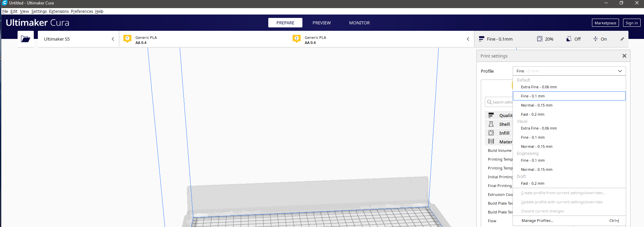Open the Extensions menu
Viewport: 644px width, 227px height.
59,11
